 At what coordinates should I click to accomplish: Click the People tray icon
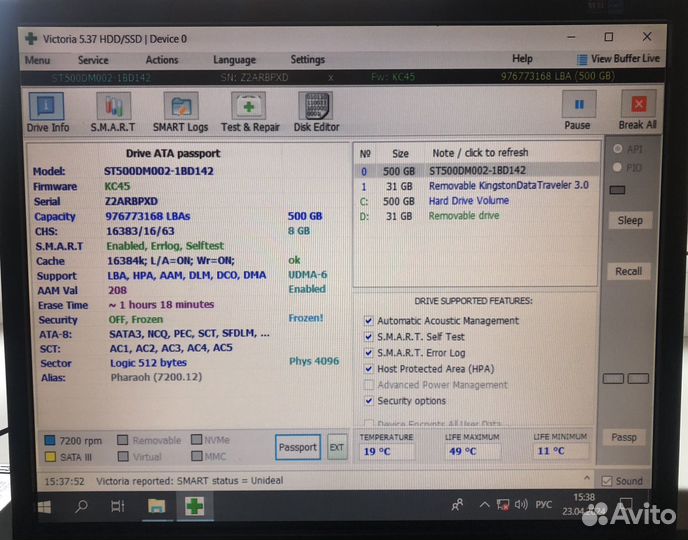pyautogui.click(x=457, y=505)
